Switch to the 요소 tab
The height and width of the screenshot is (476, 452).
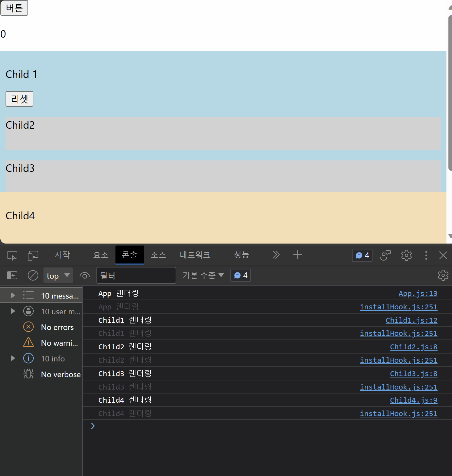tap(101, 255)
